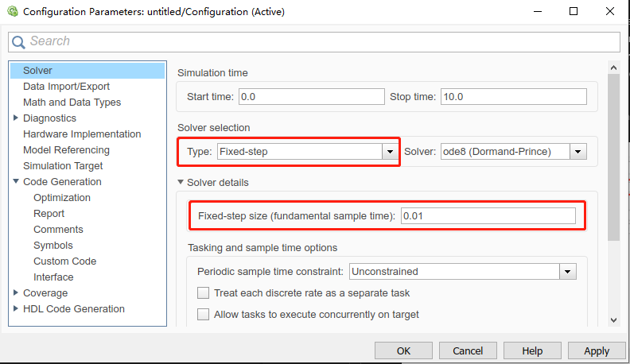The image size is (630, 364).
Task: Click the Fixed-step size input field
Action: click(x=488, y=216)
